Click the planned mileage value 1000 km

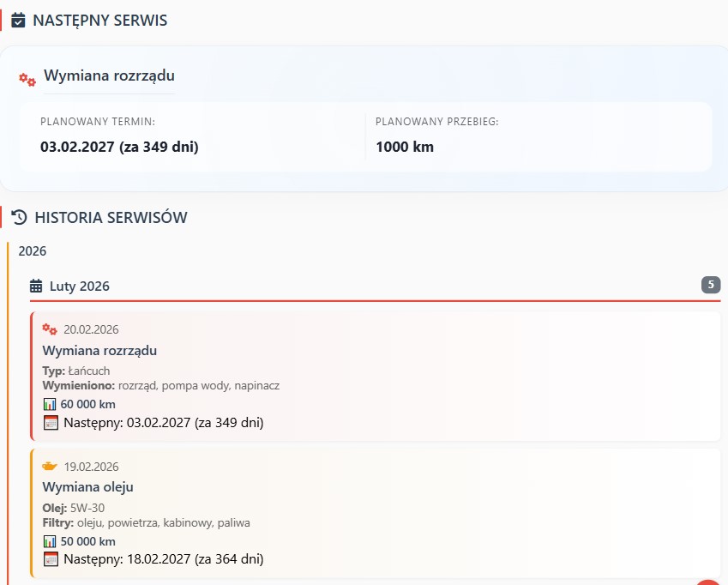tap(405, 147)
